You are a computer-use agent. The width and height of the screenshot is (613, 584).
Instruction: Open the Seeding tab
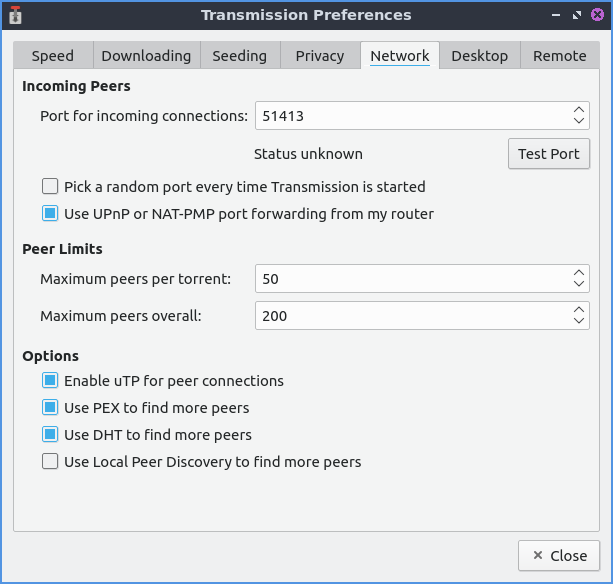coord(239,56)
